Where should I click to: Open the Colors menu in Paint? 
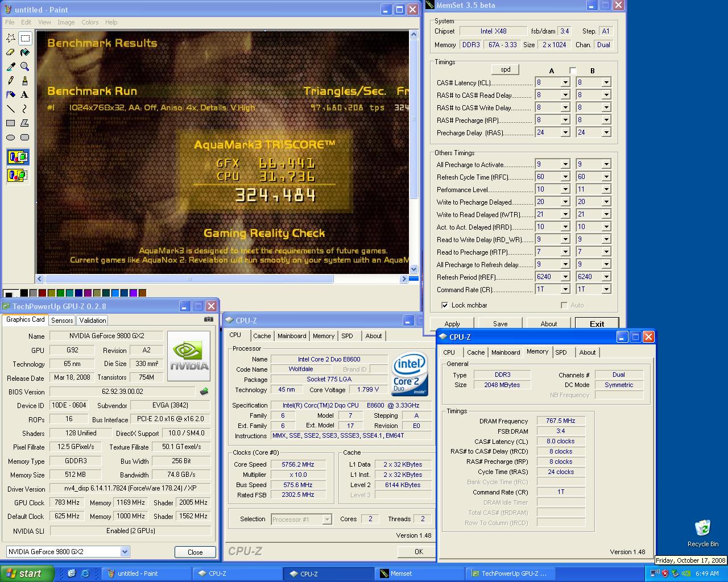[90, 22]
